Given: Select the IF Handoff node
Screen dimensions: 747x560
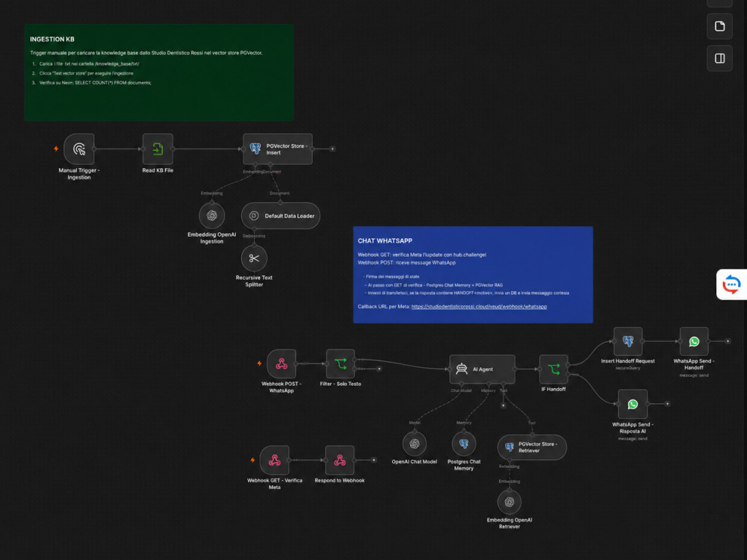Looking at the screenshot, I should coord(554,369).
